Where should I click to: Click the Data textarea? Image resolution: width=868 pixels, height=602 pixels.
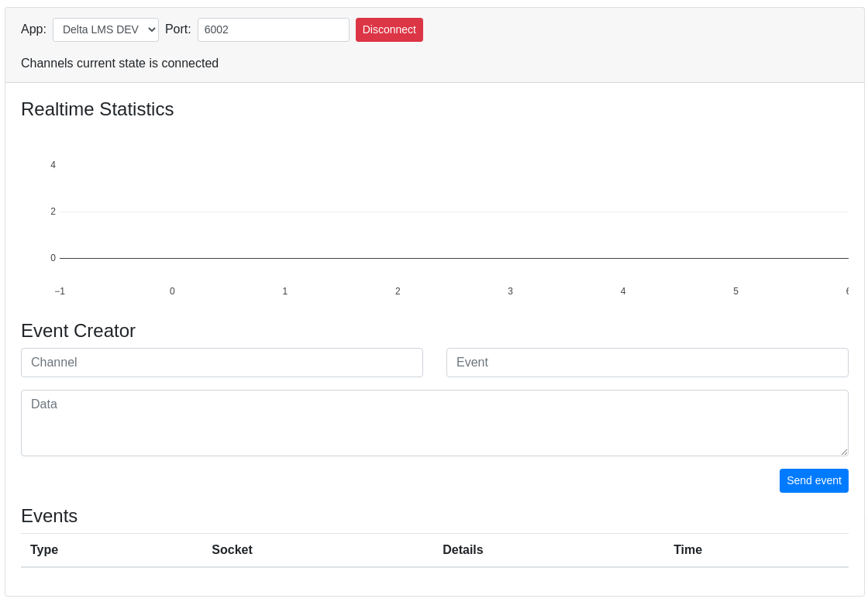(x=434, y=422)
